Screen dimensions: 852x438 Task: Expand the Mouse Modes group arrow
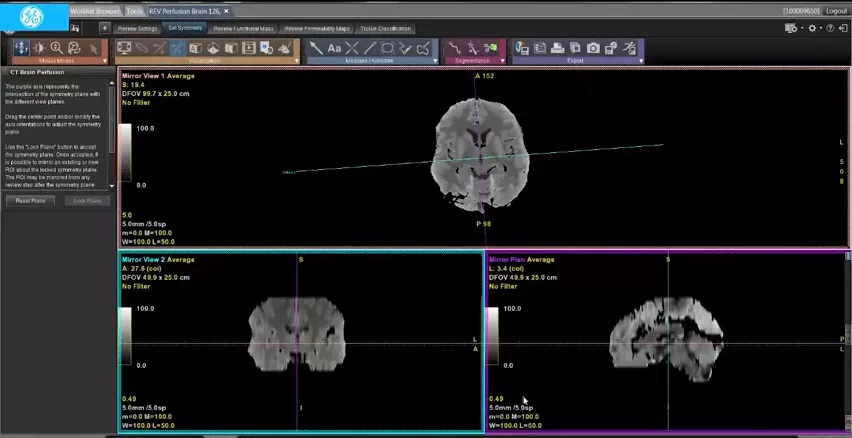(104, 61)
